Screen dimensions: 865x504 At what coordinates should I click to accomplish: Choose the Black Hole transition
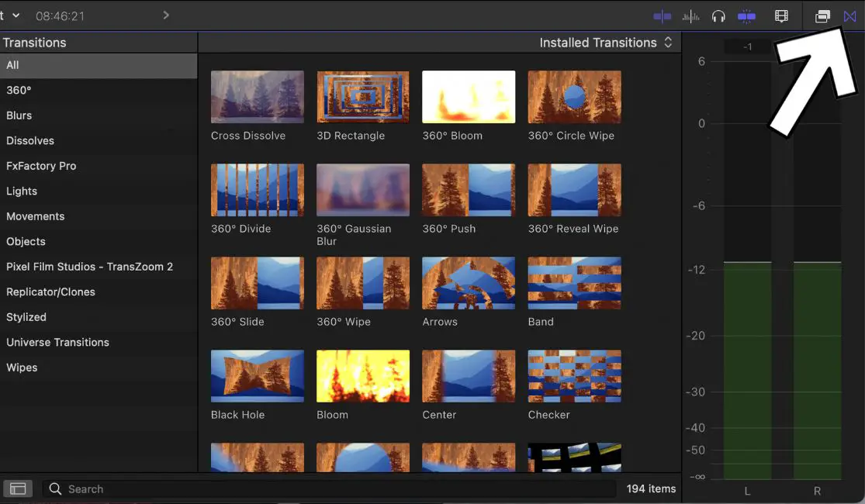point(257,375)
